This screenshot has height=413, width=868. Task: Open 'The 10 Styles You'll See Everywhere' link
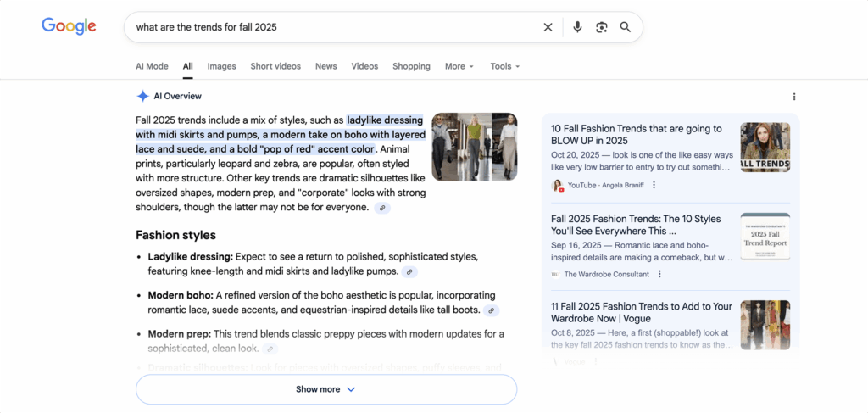tap(637, 225)
